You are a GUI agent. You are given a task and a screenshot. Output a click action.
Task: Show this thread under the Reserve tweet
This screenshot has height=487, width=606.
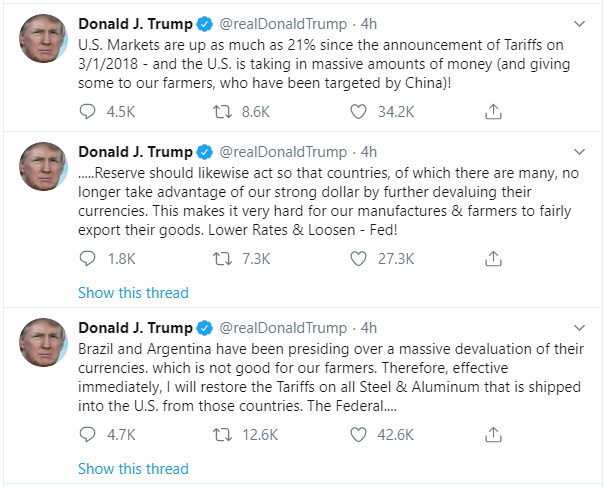(x=133, y=293)
